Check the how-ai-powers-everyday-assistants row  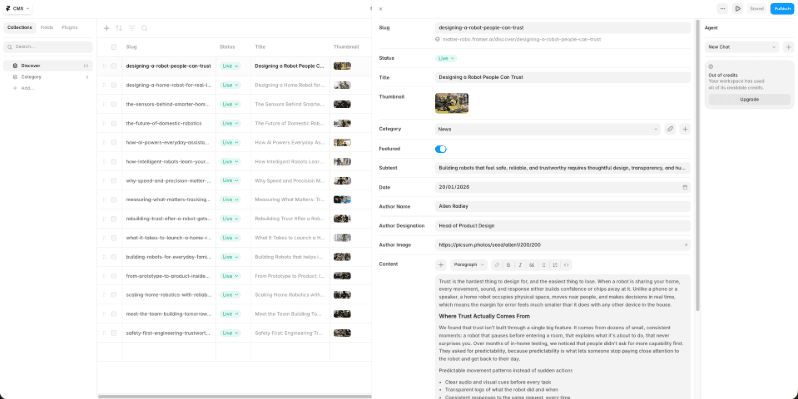[114, 142]
